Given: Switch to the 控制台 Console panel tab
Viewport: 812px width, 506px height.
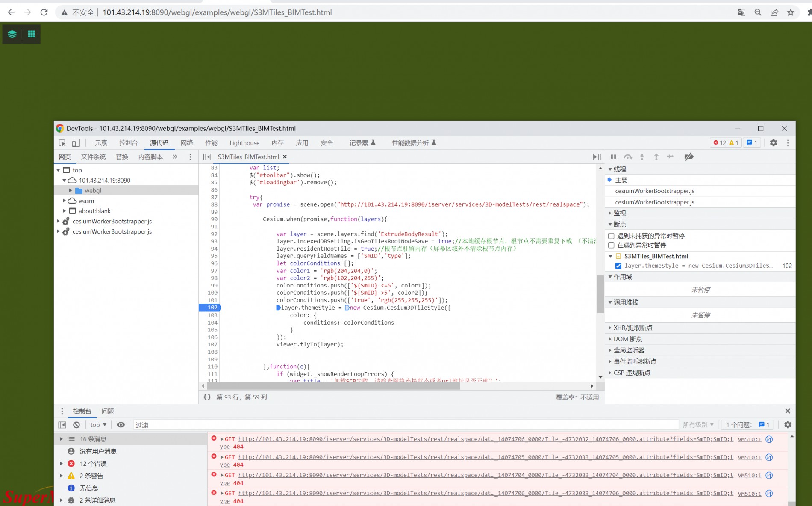Looking at the screenshot, I should coord(129,143).
